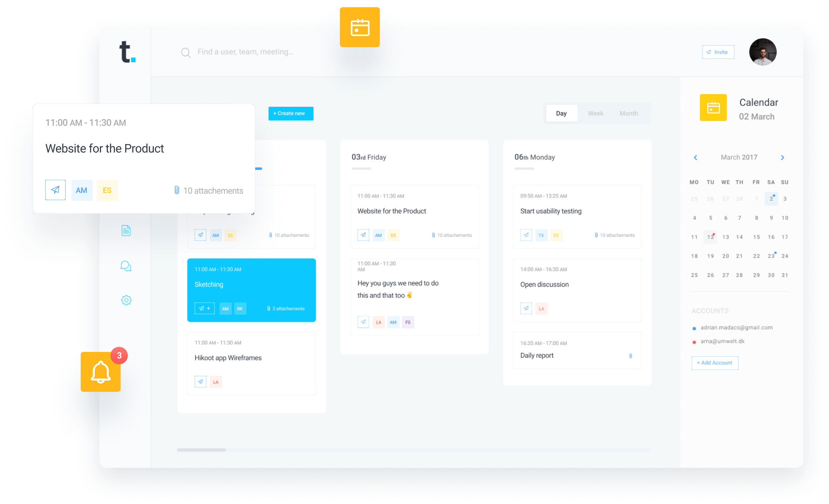Click the horizontal scrollbar thumb

pyautogui.click(x=201, y=450)
